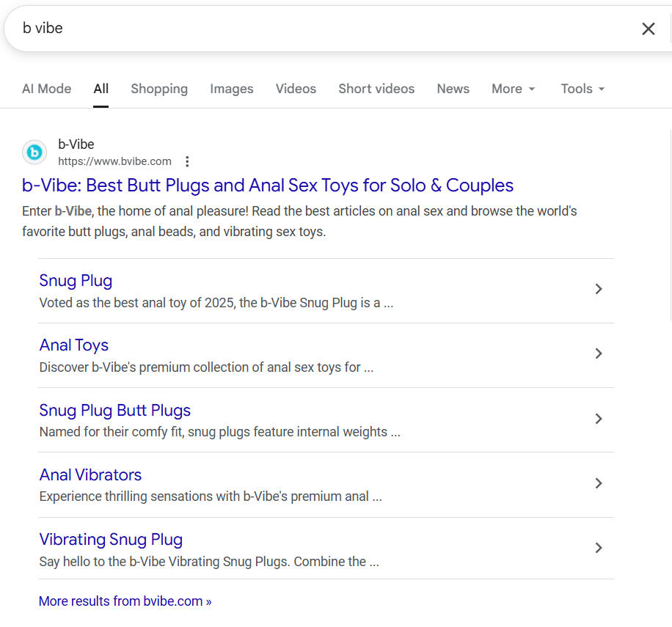
Task: Switch to the AI Mode tab
Action: click(x=46, y=89)
